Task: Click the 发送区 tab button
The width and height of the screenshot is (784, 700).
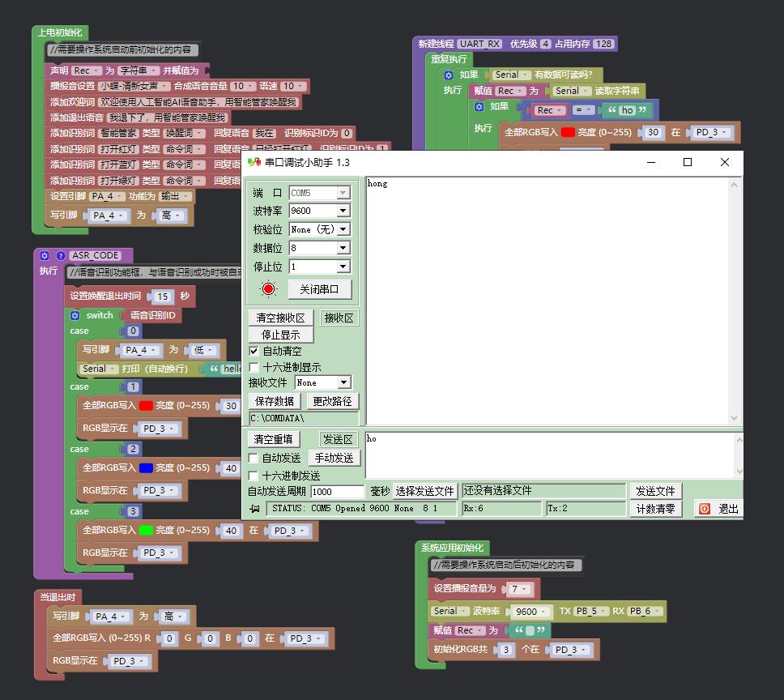Action: tap(338, 439)
